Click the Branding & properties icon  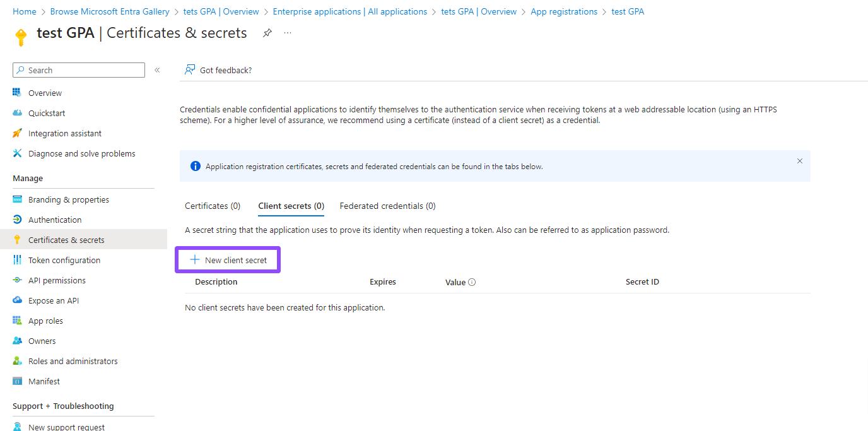17,199
